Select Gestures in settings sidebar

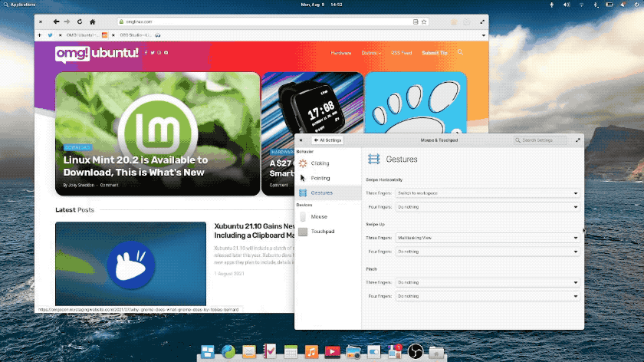pyautogui.click(x=328, y=193)
